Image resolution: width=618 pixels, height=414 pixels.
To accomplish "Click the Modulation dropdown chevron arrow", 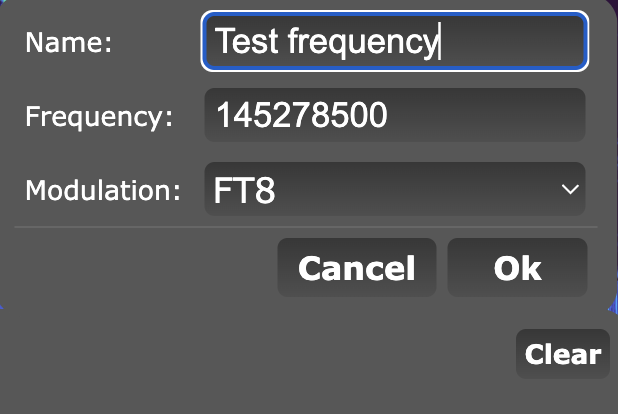I will (570, 190).
